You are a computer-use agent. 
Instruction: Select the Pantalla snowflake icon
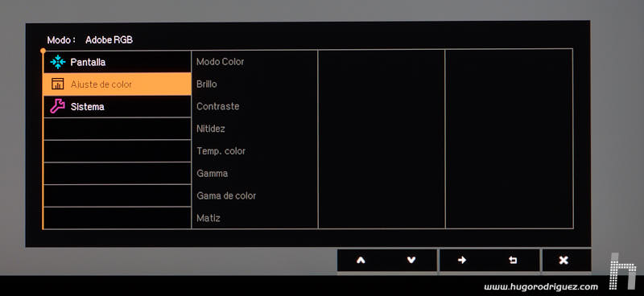pyautogui.click(x=57, y=62)
